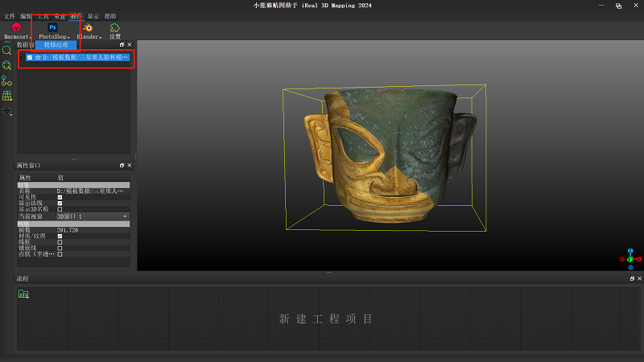Close the 数据窗 panel
Viewport: 644px width, 362px height.
pos(130,45)
